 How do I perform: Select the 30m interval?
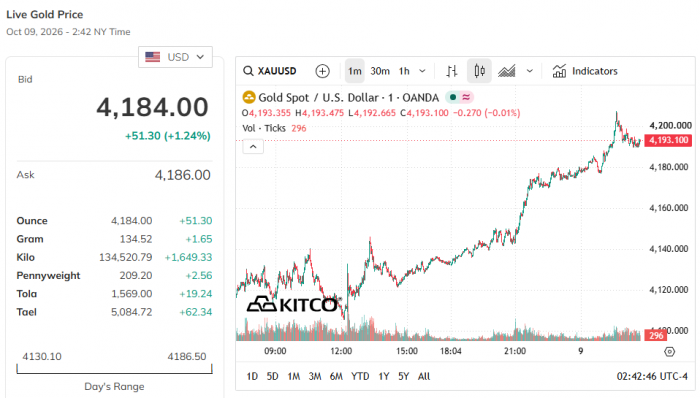[x=380, y=71]
